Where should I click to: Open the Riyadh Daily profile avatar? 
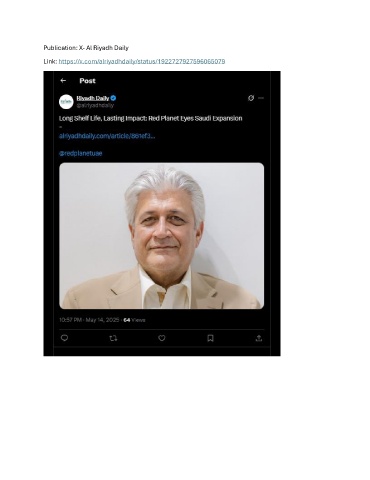[x=66, y=102]
